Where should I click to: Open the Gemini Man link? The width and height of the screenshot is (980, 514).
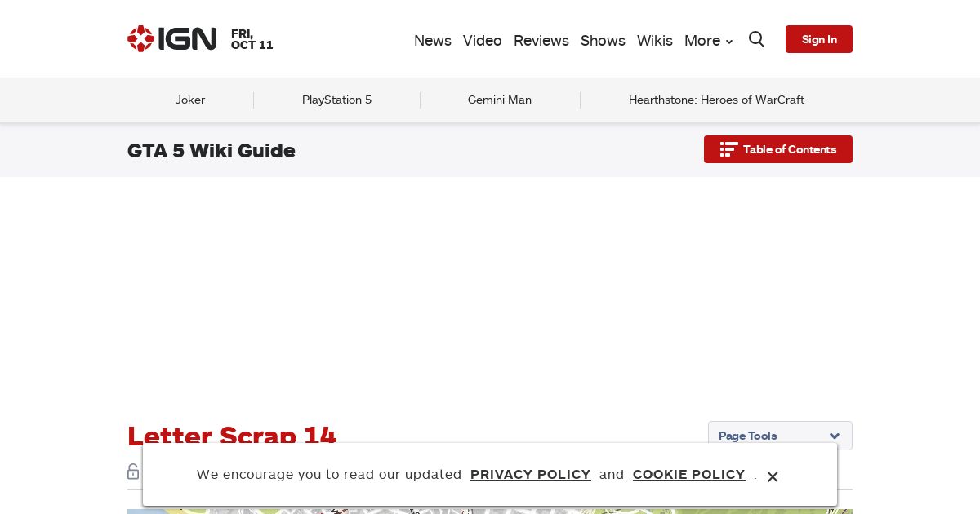click(x=500, y=100)
